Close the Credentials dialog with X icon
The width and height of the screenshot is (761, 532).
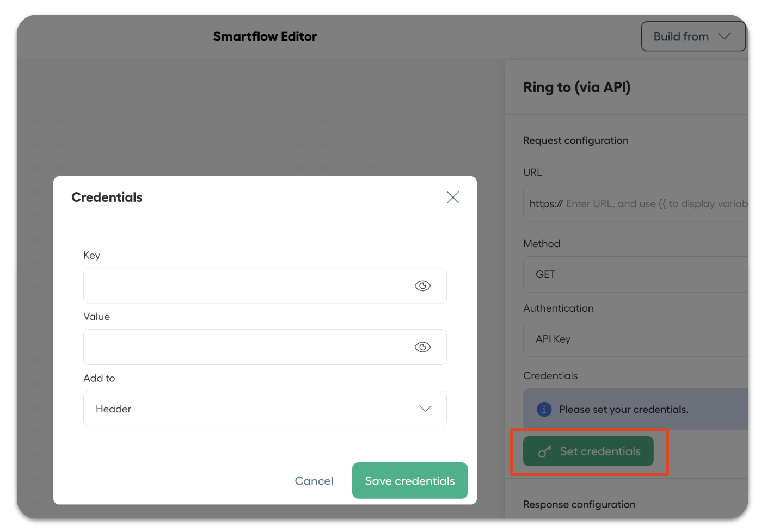click(x=452, y=197)
